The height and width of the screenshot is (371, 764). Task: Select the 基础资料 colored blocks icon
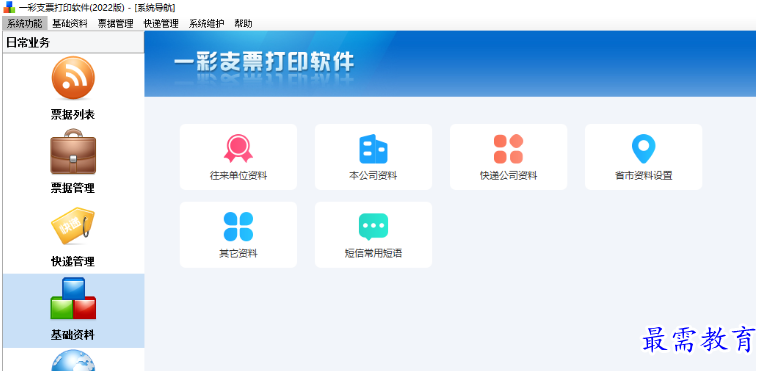click(x=73, y=298)
